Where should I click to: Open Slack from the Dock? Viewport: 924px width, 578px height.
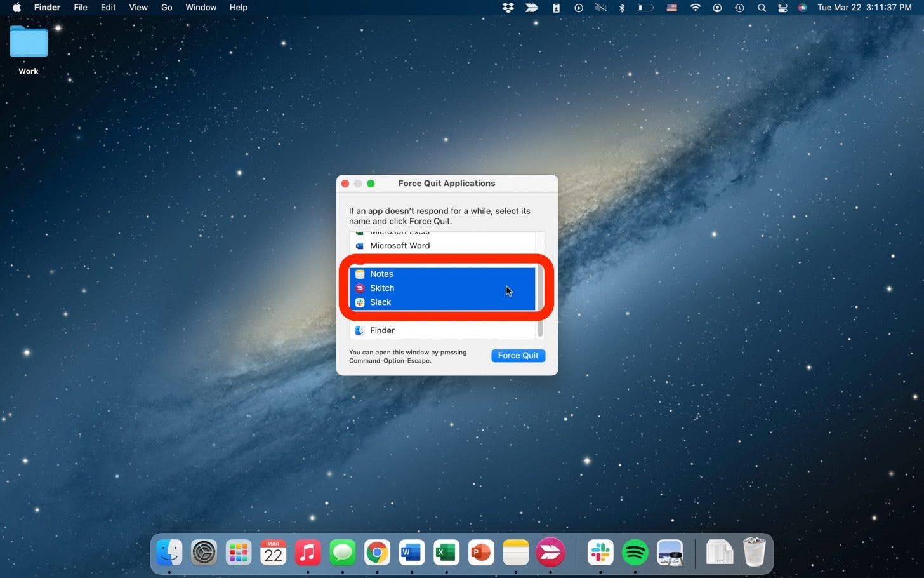[600, 553]
